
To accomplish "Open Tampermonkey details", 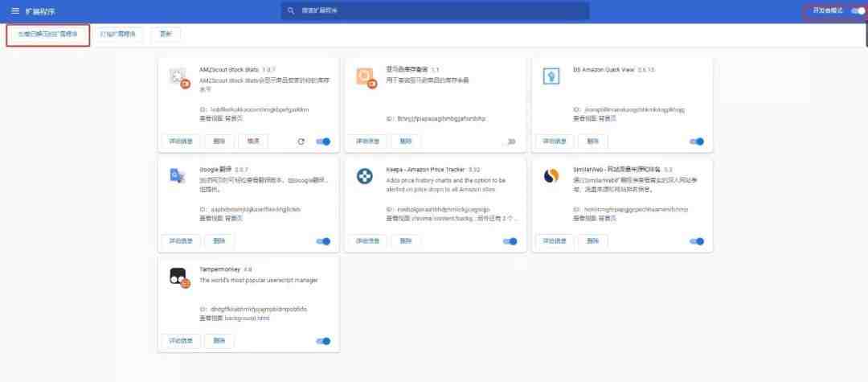I will coord(181,340).
